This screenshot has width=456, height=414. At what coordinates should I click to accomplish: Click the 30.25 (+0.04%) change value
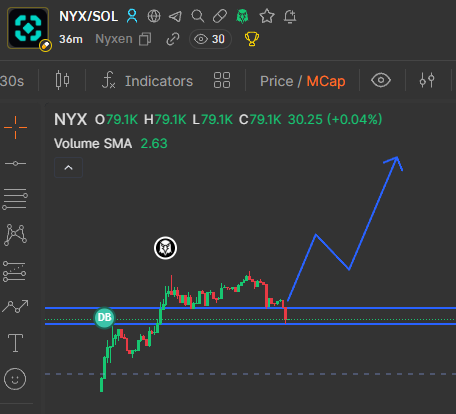[x=335, y=119]
